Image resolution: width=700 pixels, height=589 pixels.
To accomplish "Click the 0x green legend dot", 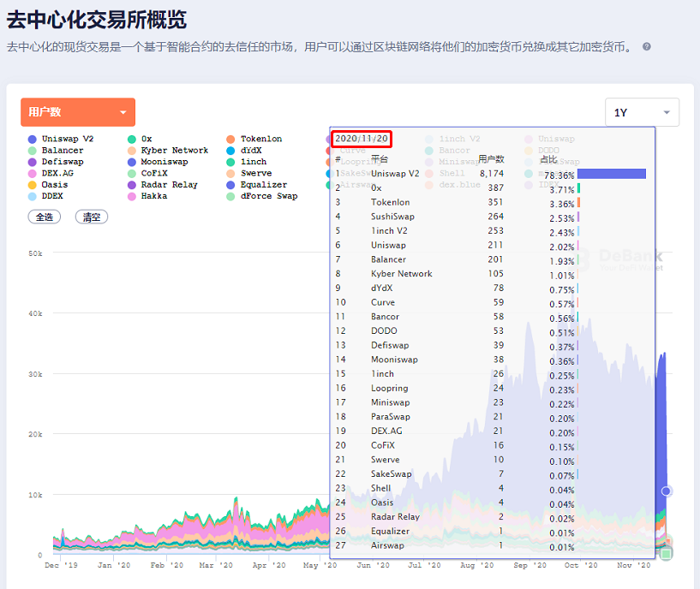I will pos(132,139).
